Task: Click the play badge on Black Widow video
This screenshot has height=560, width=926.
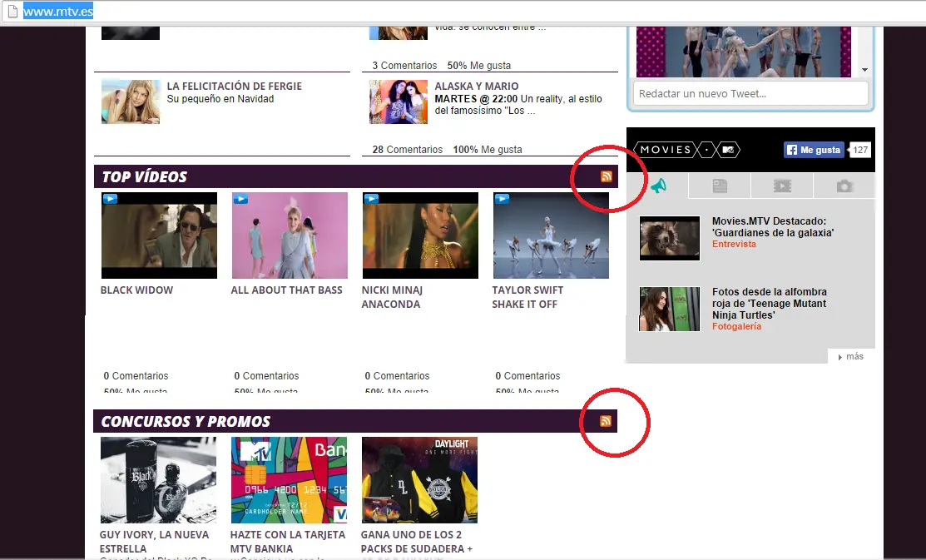Action: [x=110, y=199]
